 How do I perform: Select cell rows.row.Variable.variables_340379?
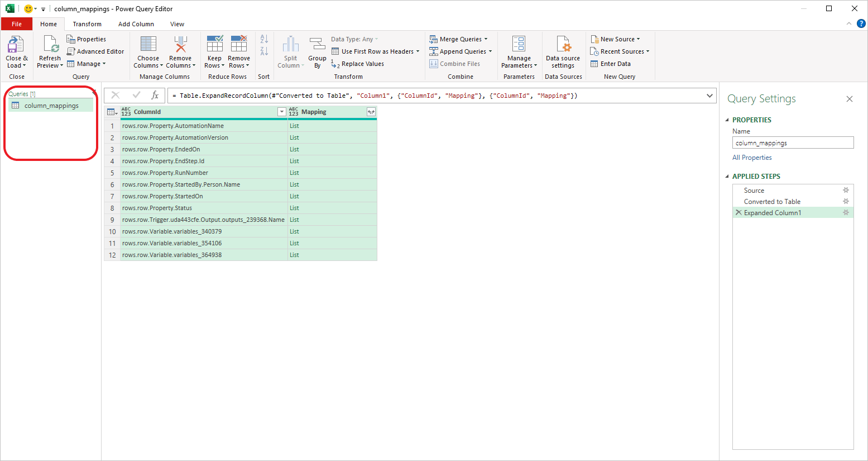tap(204, 231)
